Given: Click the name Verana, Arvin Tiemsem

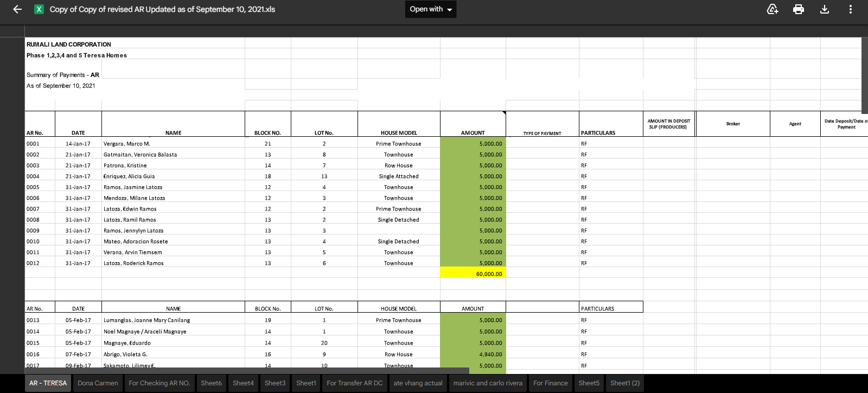Looking at the screenshot, I should (x=133, y=252).
